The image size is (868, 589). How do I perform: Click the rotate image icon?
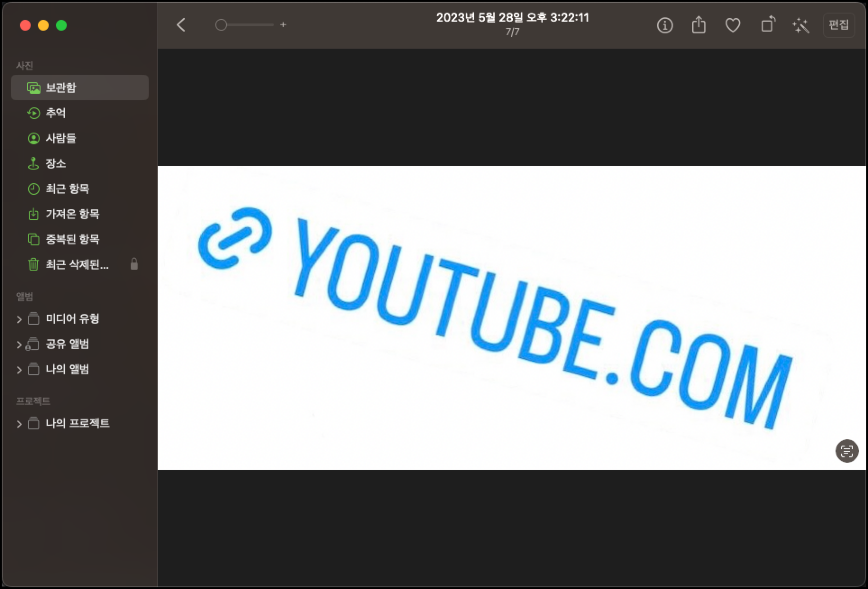767,25
